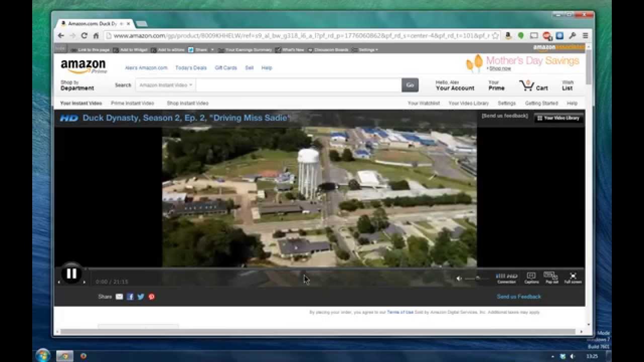Open Your Account menu
The height and width of the screenshot is (362, 644).
455,85
